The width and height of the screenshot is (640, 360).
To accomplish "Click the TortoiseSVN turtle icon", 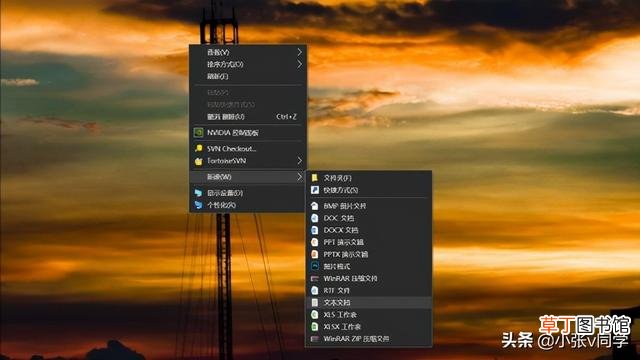I will click(198, 161).
